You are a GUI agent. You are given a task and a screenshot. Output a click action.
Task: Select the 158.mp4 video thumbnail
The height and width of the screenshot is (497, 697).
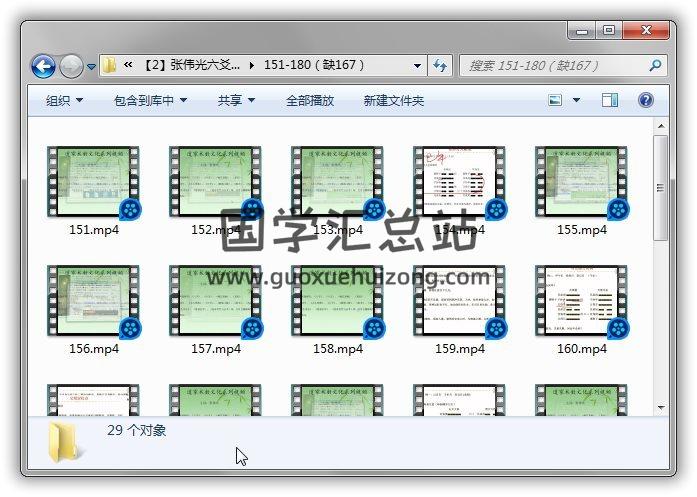click(337, 301)
